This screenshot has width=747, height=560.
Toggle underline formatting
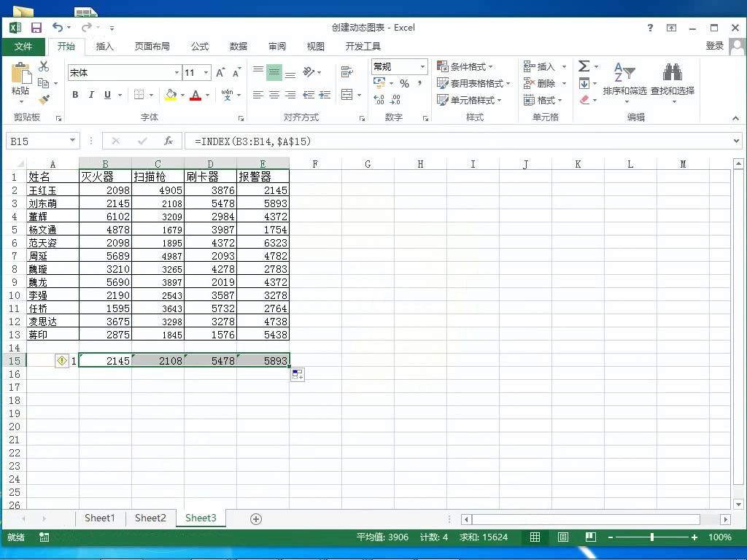108,95
